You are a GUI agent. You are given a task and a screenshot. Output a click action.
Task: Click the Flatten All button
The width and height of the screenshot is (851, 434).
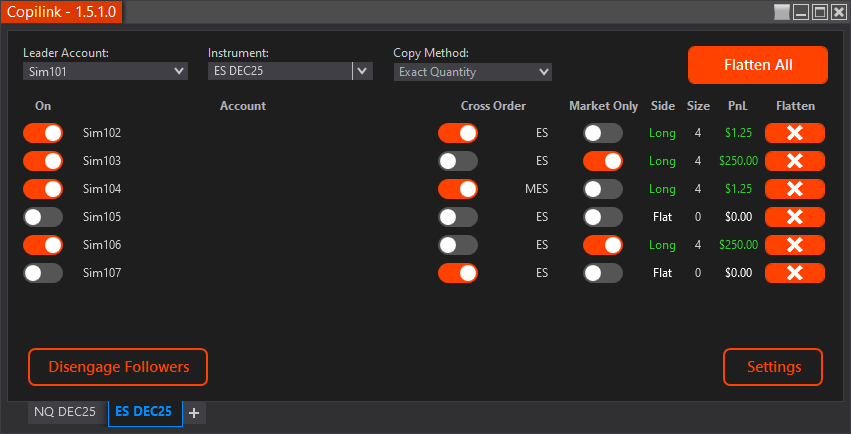(757, 65)
